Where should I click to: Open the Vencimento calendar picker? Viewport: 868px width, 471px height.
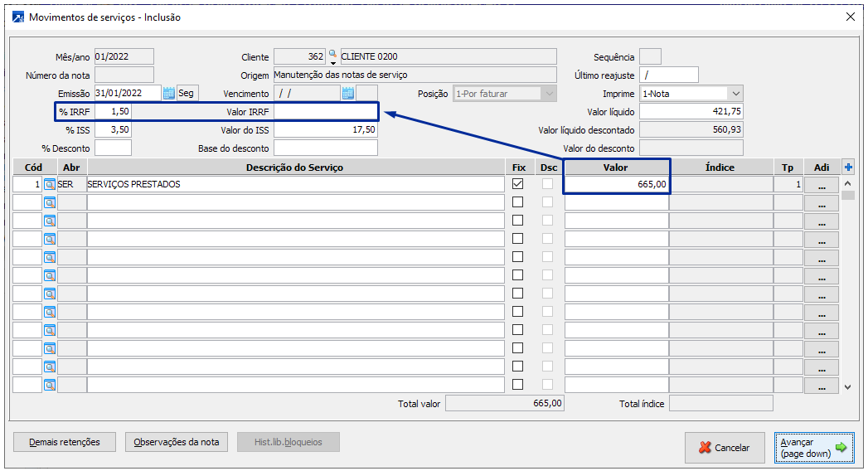point(347,93)
